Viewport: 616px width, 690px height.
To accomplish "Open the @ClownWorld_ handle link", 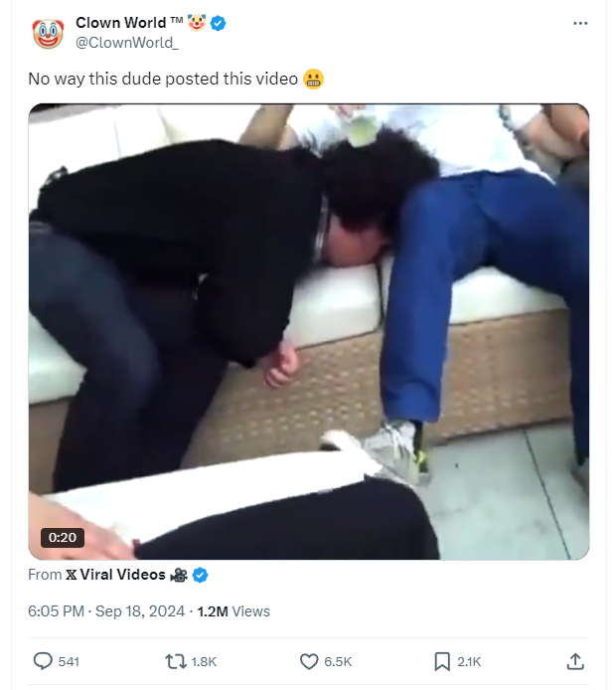I will point(127,43).
